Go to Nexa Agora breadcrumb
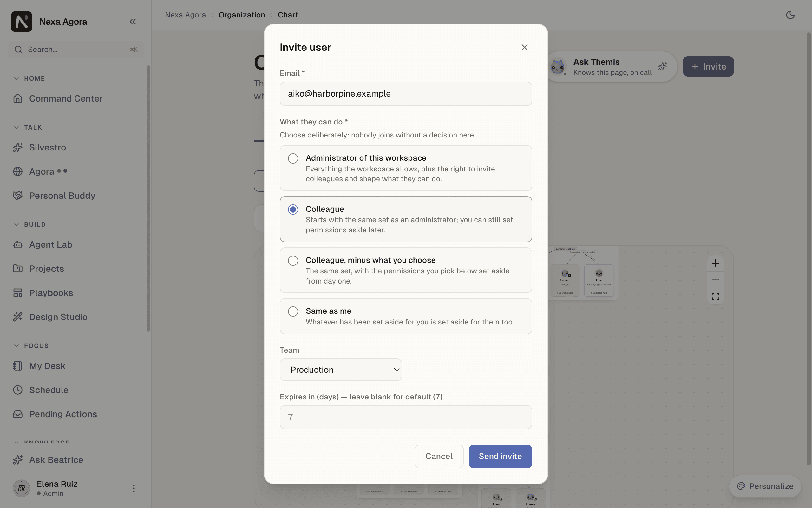Screen dimensions: 812x508 185,15
